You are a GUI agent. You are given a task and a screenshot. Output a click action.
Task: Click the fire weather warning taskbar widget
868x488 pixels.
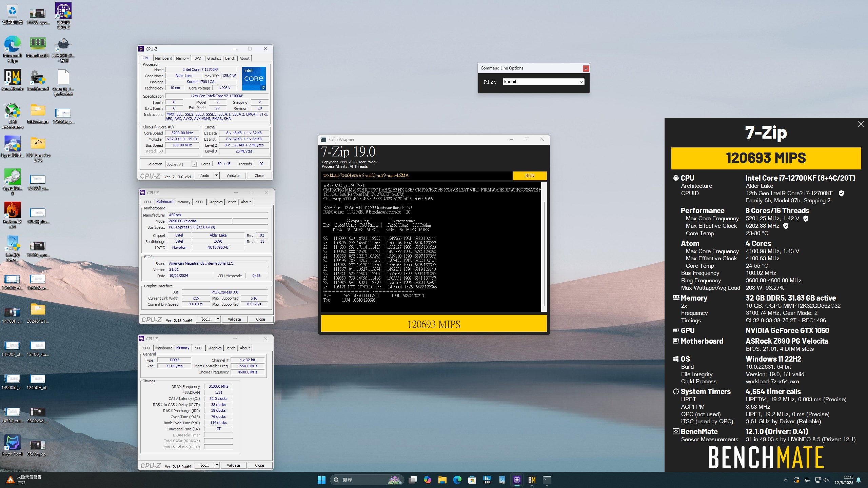[24, 480]
